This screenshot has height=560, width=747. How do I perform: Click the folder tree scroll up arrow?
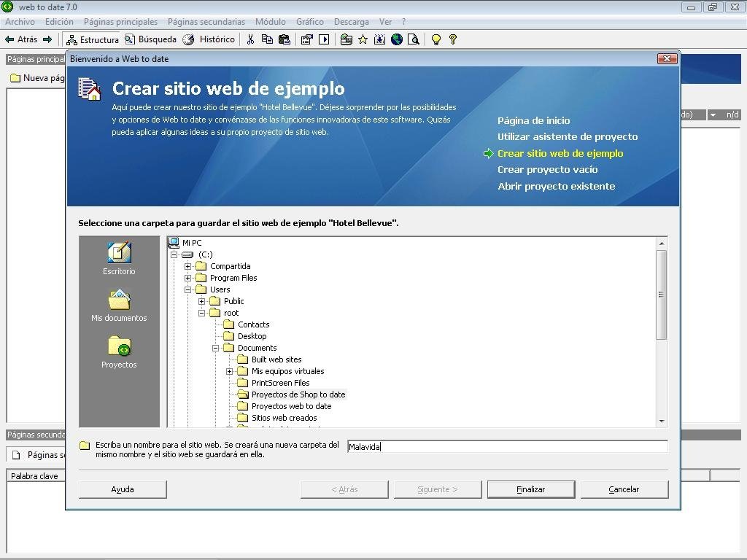pos(662,244)
